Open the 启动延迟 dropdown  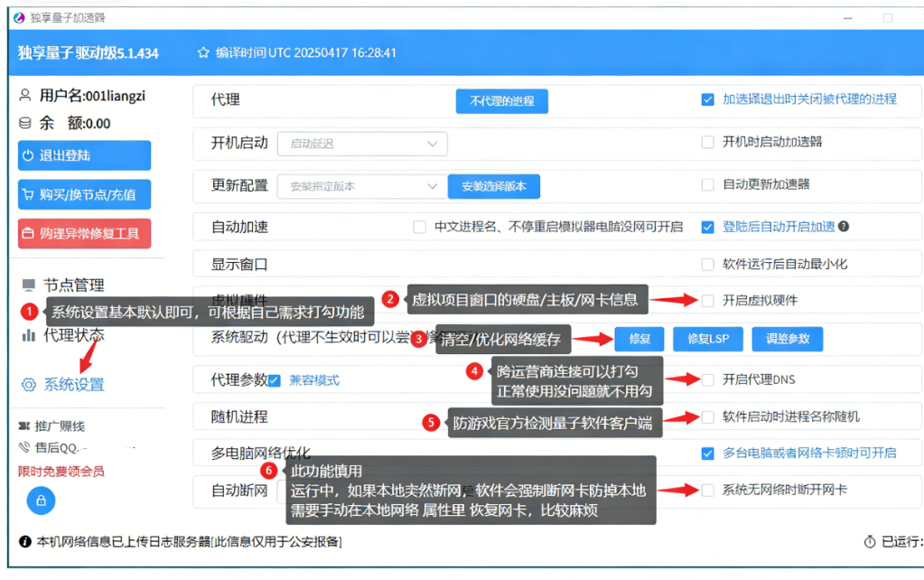point(362,144)
